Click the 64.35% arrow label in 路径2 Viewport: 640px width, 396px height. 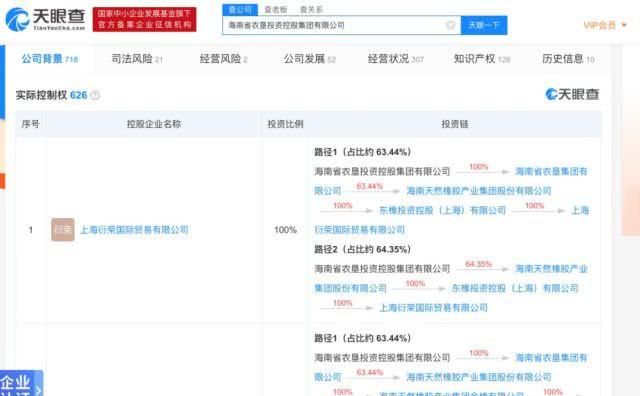[x=478, y=264]
